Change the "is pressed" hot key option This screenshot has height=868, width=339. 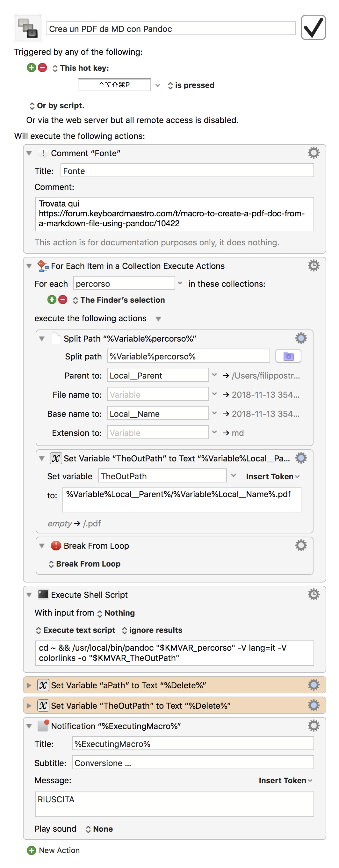click(191, 85)
